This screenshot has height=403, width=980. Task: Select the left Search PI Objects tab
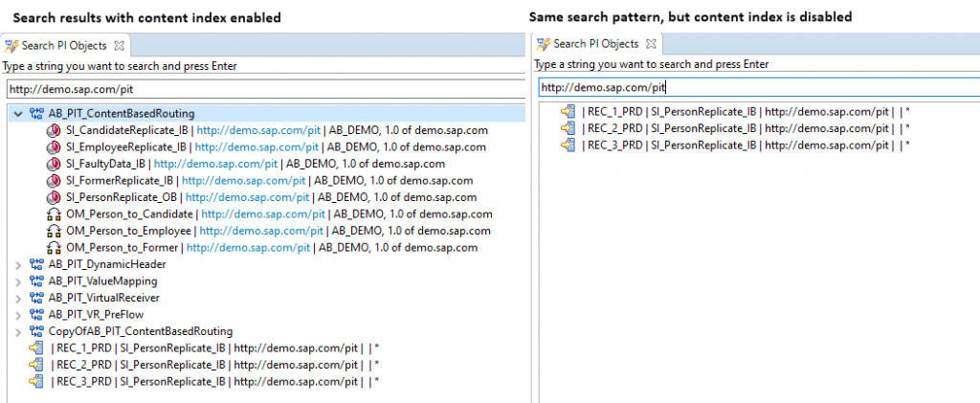65,46
